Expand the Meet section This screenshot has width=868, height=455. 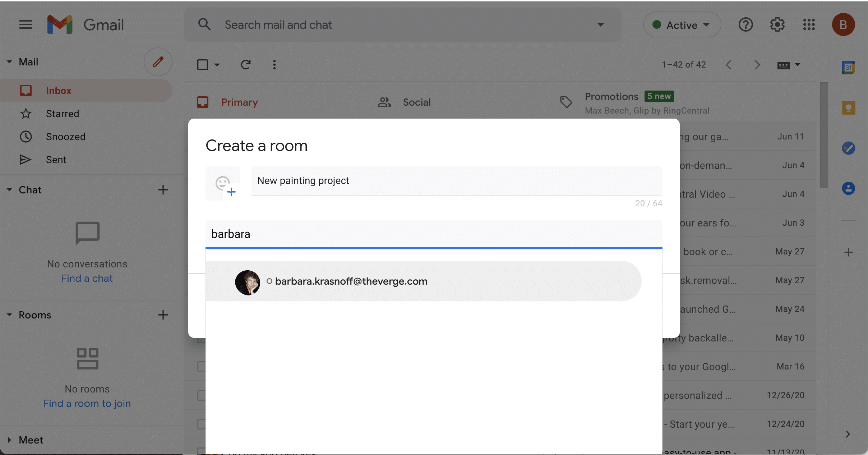point(10,440)
